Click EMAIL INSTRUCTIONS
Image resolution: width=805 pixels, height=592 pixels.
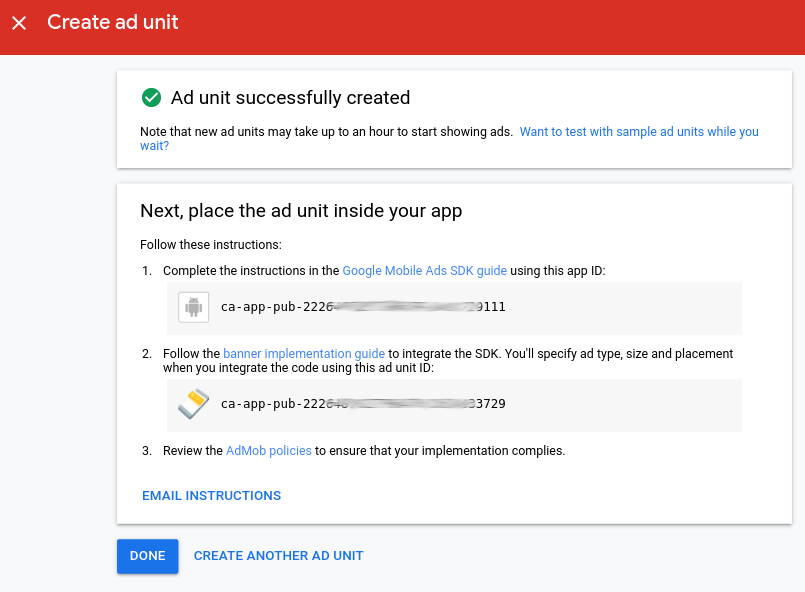(x=212, y=495)
